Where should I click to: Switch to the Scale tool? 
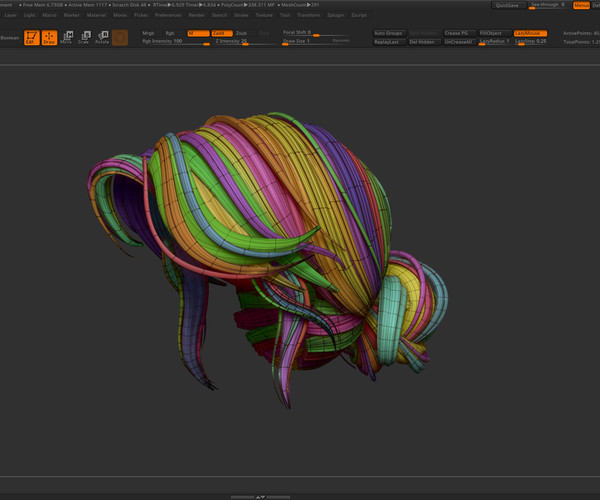tap(84, 38)
